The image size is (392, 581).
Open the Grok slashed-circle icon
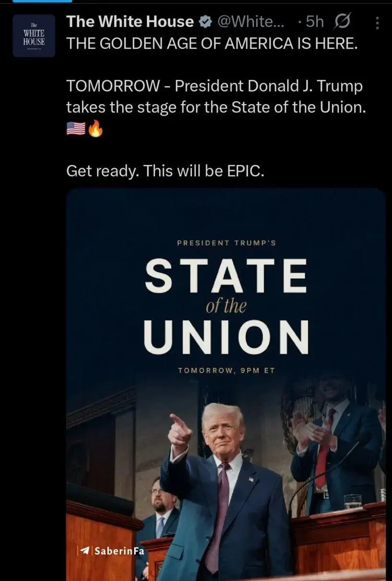click(x=343, y=22)
